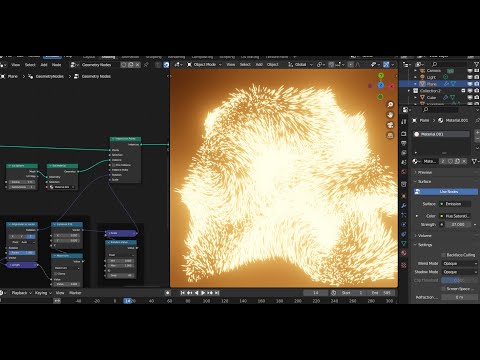Hide Camera in viewport via monitor icon

pyautogui.click(x=470, y=71)
